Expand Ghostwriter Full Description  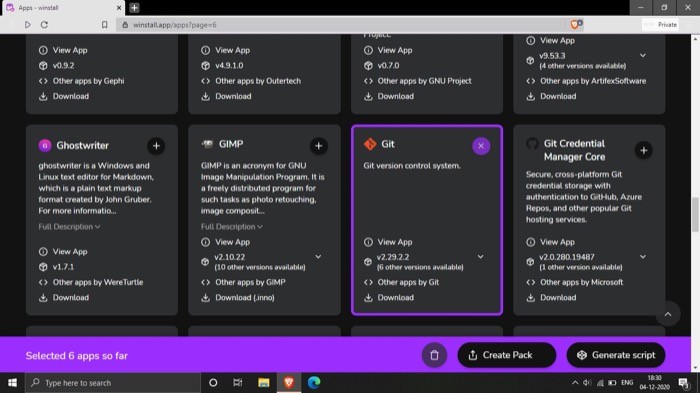[69, 226]
